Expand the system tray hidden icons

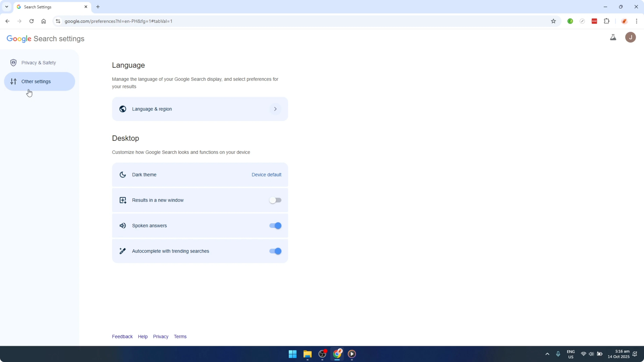coord(547,354)
